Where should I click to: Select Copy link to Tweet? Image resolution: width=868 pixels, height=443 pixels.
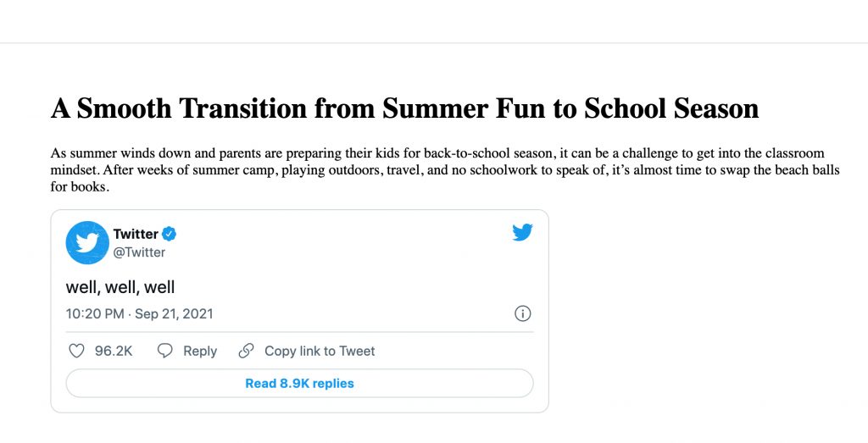(x=320, y=352)
